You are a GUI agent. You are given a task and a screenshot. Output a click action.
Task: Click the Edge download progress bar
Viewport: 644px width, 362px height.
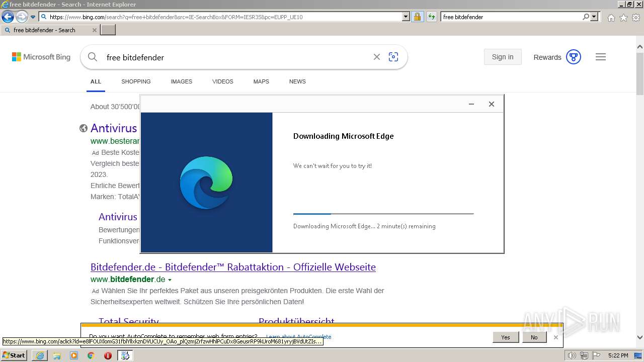tap(383, 214)
